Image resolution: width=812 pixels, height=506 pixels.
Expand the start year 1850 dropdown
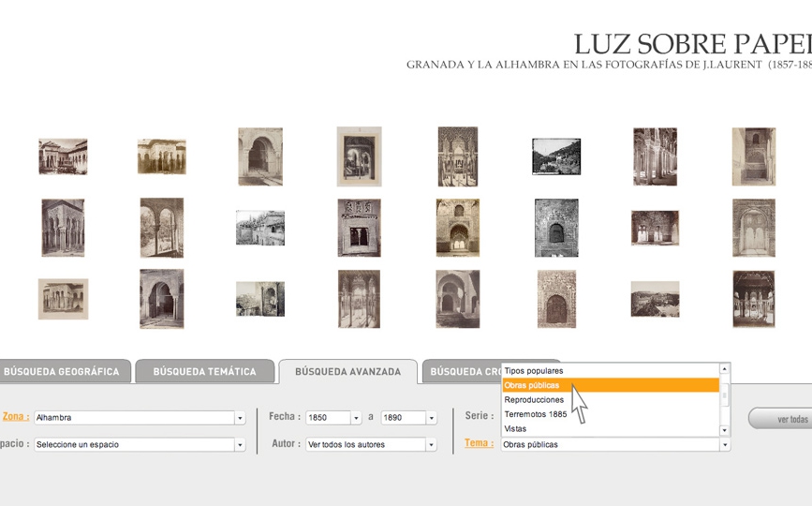coord(356,418)
